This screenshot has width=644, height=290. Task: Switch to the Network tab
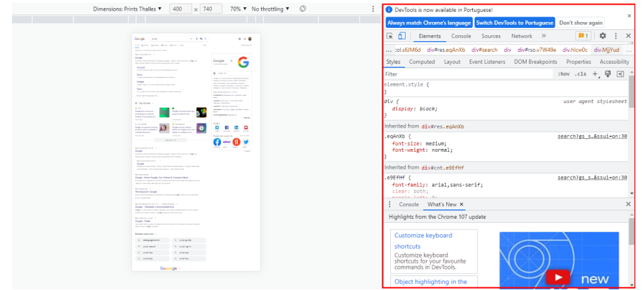521,36
